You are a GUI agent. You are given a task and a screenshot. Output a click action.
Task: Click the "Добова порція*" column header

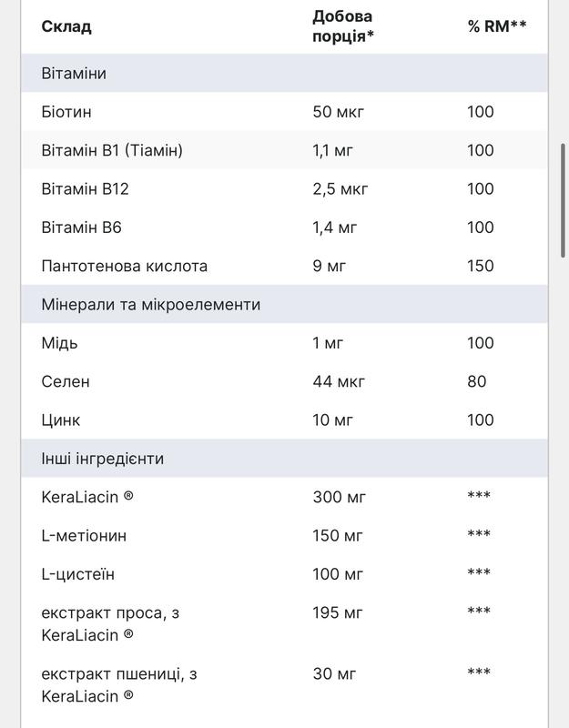(342, 26)
